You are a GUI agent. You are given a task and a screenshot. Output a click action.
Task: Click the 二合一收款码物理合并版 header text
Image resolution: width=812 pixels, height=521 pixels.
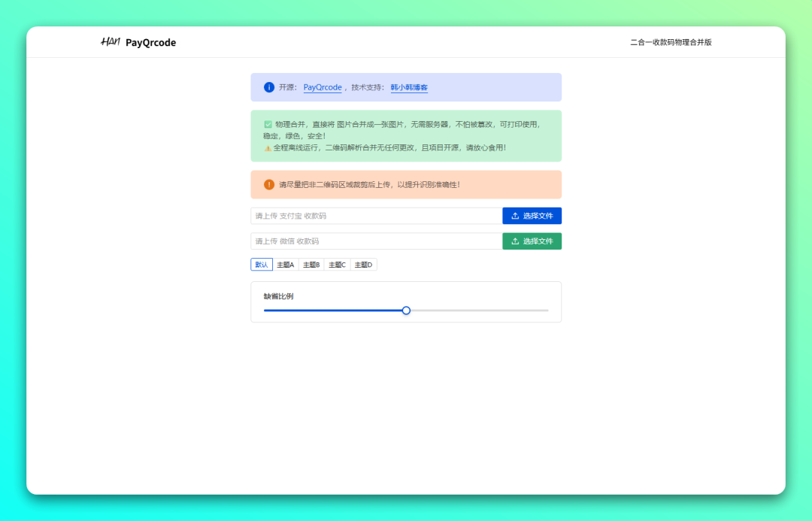(671, 43)
